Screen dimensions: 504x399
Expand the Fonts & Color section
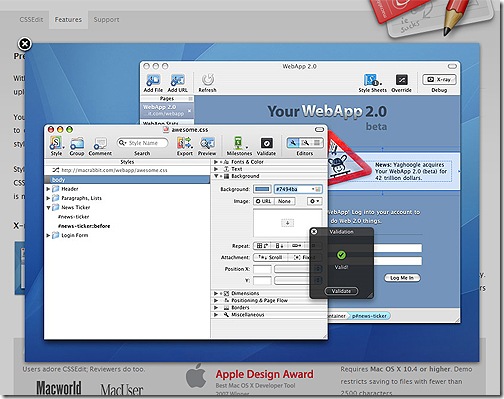coord(216,162)
